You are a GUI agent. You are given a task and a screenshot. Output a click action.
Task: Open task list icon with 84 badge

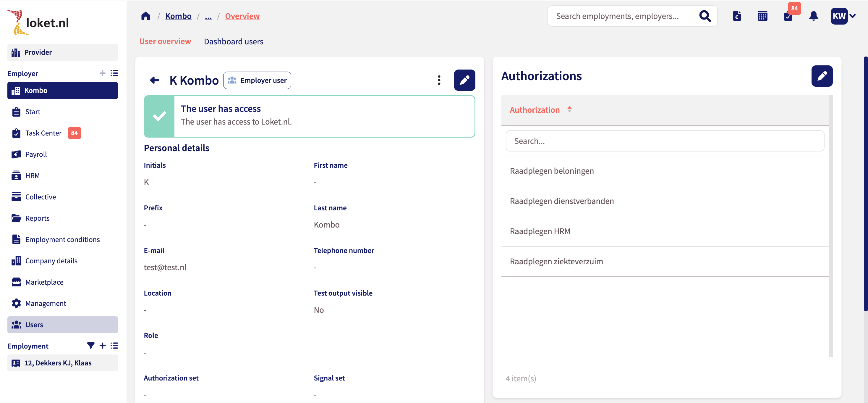[x=788, y=16]
